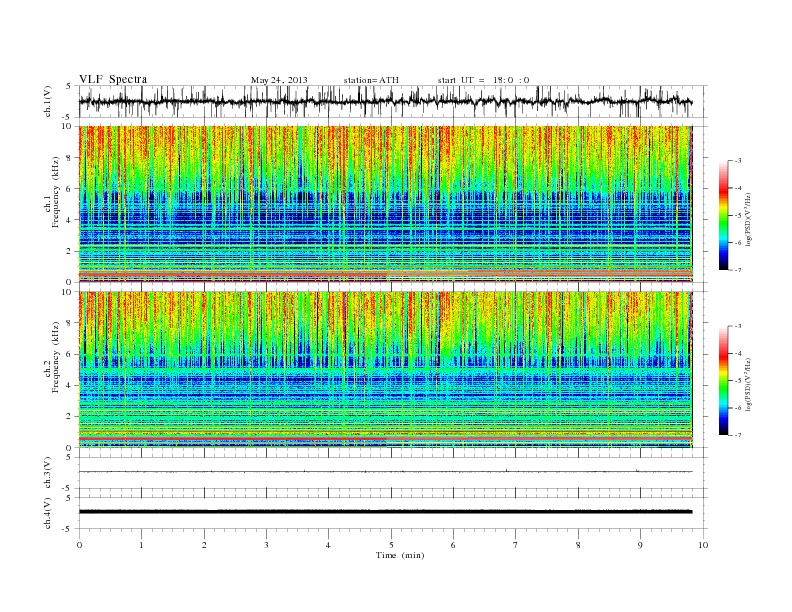Viewport: 792px width, 612px height.
Task: Click the 'Time (min)' axis label
Action: [x=400, y=555]
